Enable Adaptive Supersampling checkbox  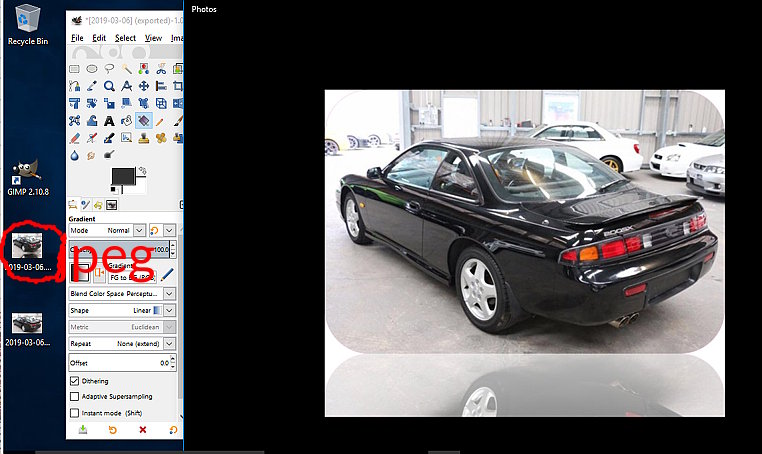point(74,397)
